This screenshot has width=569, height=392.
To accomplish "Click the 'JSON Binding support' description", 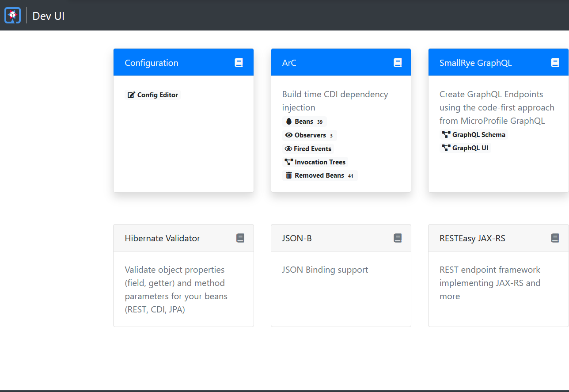I will pos(325,270).
